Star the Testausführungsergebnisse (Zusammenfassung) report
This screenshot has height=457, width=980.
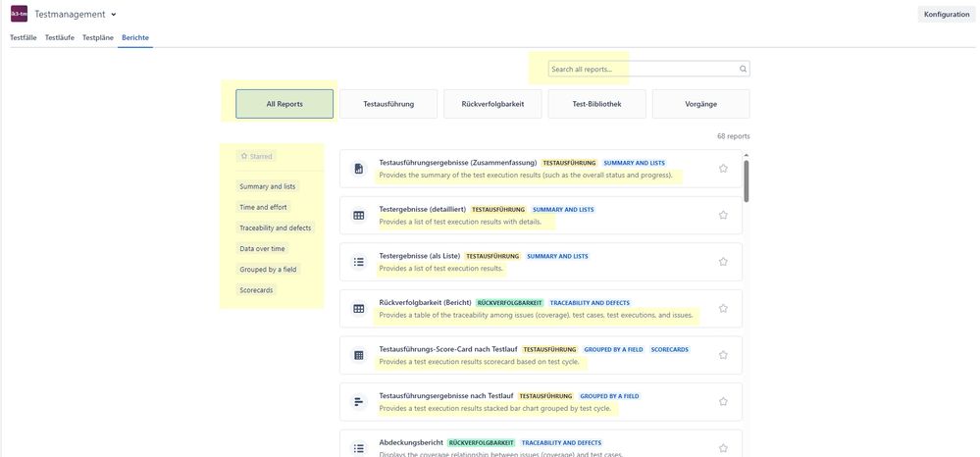[723, 169]
